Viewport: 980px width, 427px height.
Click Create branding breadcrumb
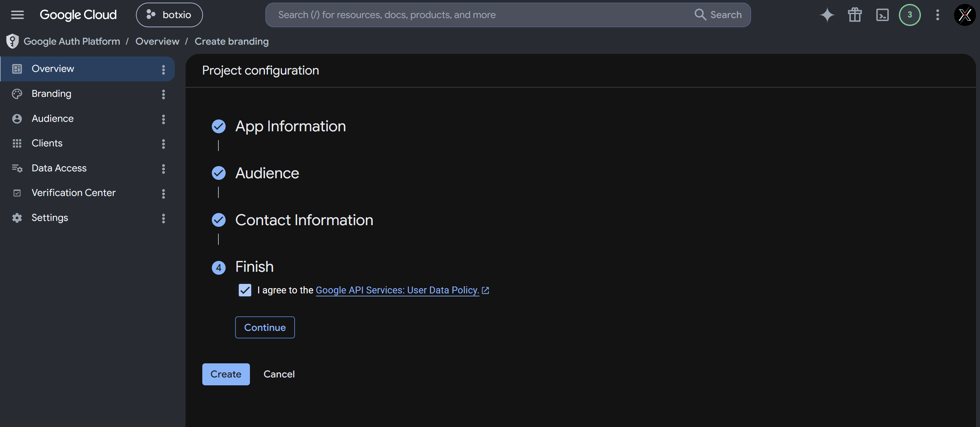pos(231,41)
